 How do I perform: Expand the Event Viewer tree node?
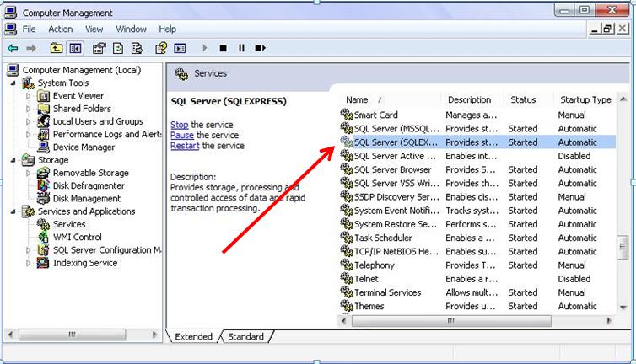point(29,97)
